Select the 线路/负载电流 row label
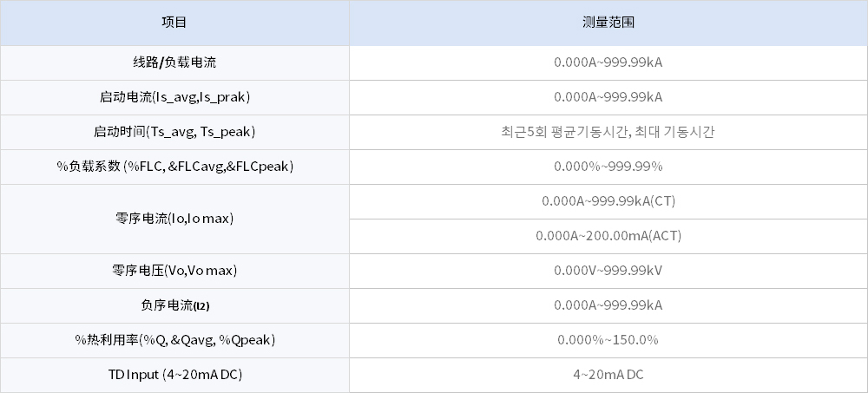 pos(174,62)
